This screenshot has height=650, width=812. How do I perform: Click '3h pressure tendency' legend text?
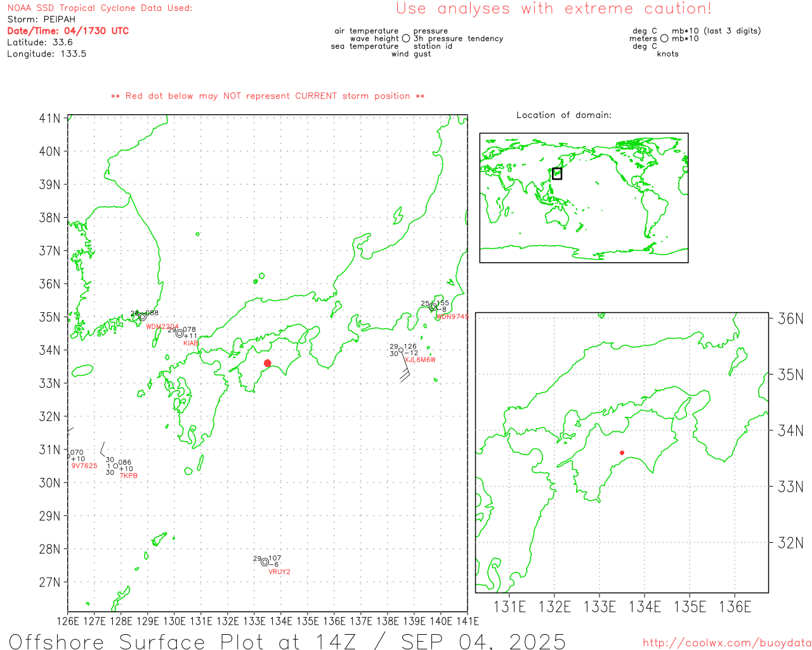pyautogui.click(x=459, y=39)
